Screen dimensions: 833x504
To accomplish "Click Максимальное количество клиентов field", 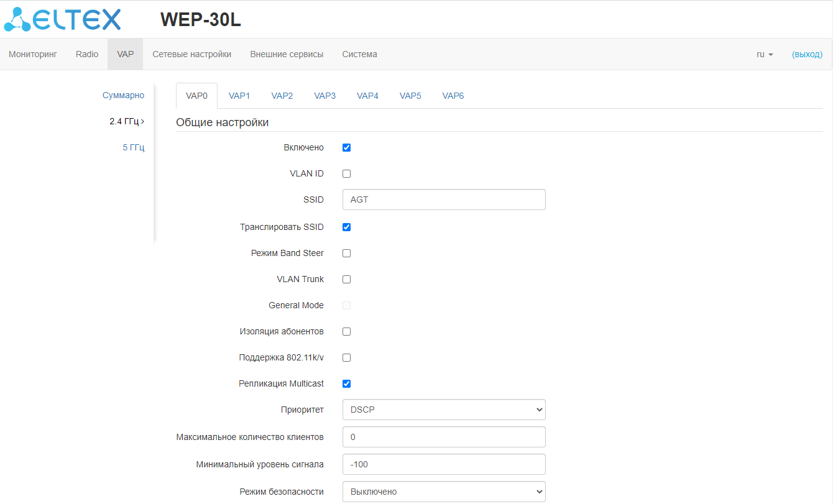I will tap(444, 437).
